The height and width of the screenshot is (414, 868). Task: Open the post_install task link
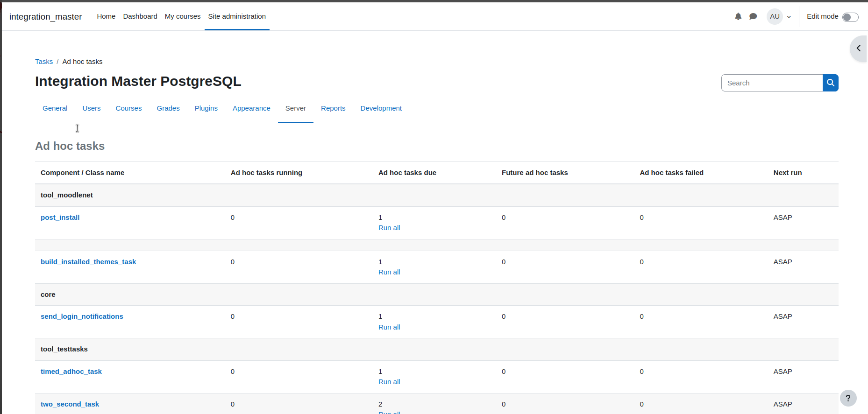pyautogui.click(x=60, y=218)
